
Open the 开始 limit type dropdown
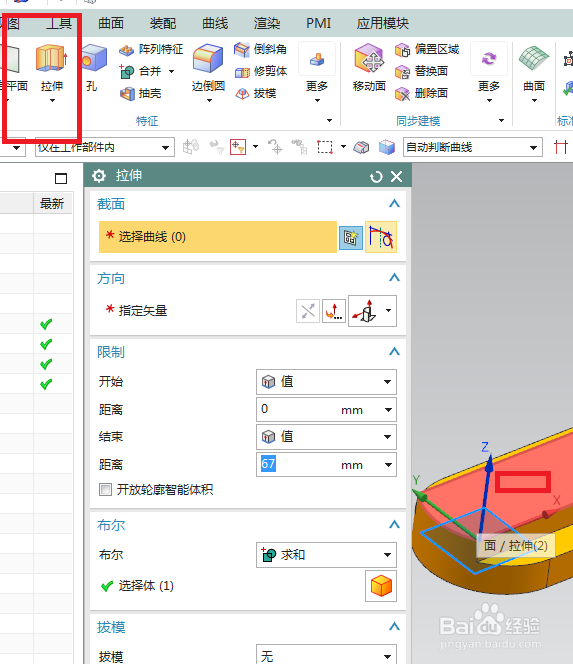click(326, 382)
